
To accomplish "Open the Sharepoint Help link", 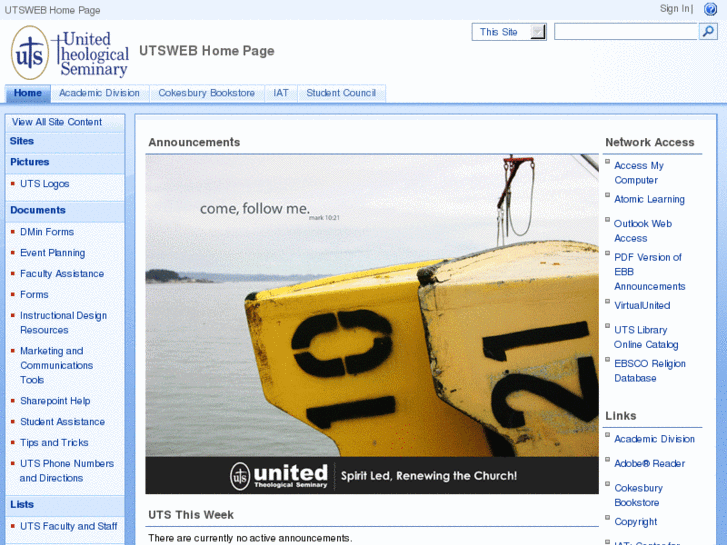I will coord(55,401).
